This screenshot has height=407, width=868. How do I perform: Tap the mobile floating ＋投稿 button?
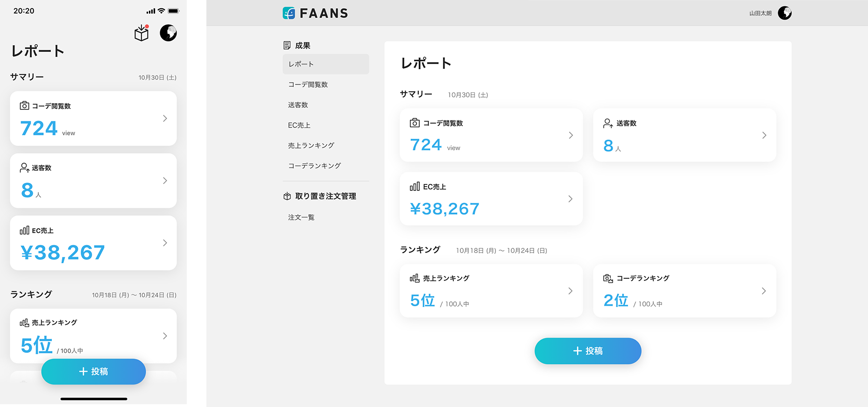[x=93, y=372]
